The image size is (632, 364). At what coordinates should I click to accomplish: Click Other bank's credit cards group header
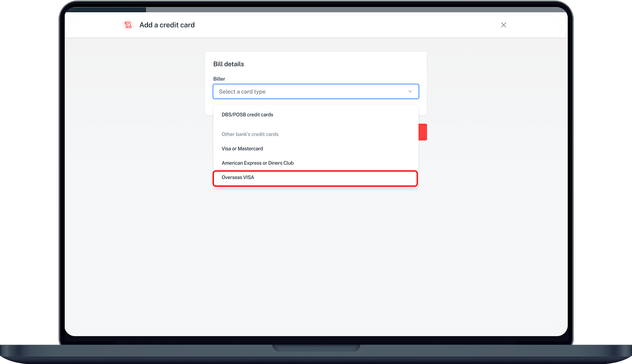(x=250, y=134)
